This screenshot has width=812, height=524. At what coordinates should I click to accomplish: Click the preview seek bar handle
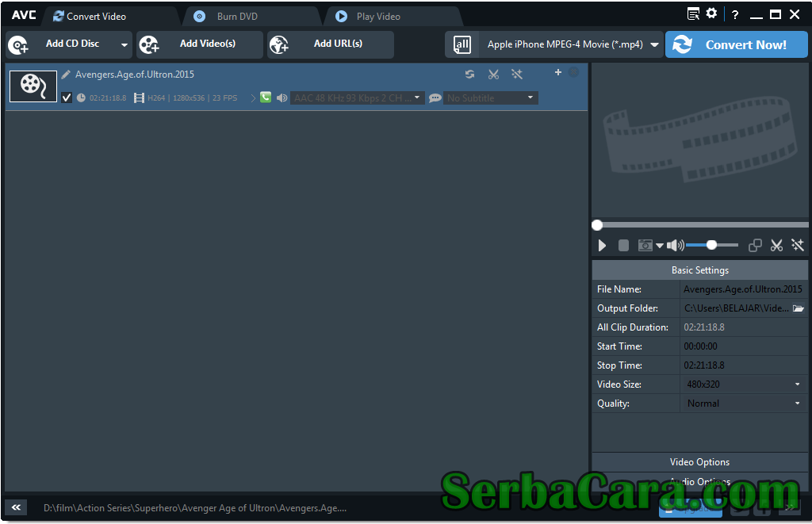point(597,224)
